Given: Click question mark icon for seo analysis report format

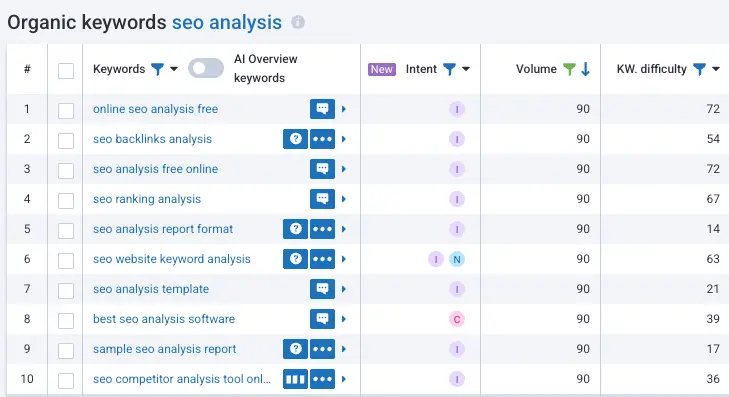Looking at the screenshot, I should click(x=295, y=229).
